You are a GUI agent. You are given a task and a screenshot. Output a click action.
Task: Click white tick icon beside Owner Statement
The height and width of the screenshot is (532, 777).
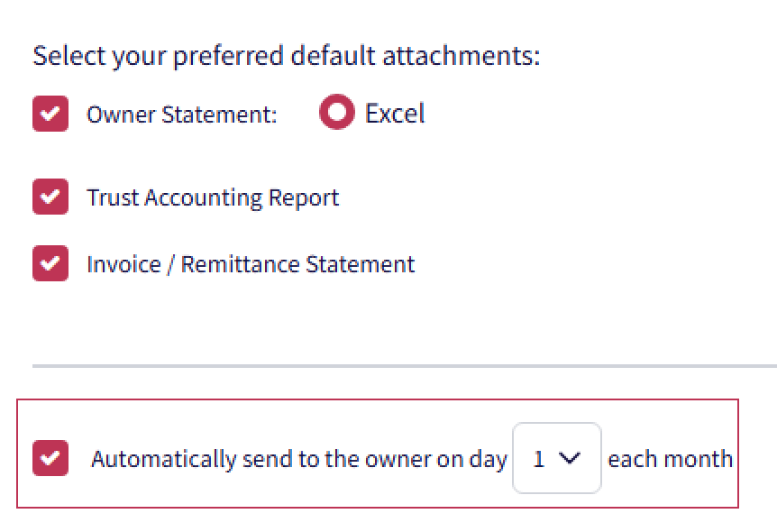coord(50,115)
